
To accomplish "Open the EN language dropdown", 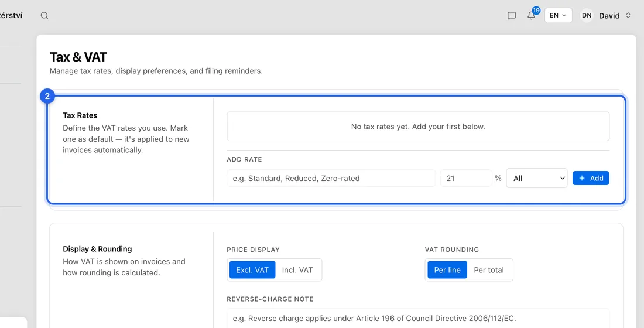I will point(558,15).
